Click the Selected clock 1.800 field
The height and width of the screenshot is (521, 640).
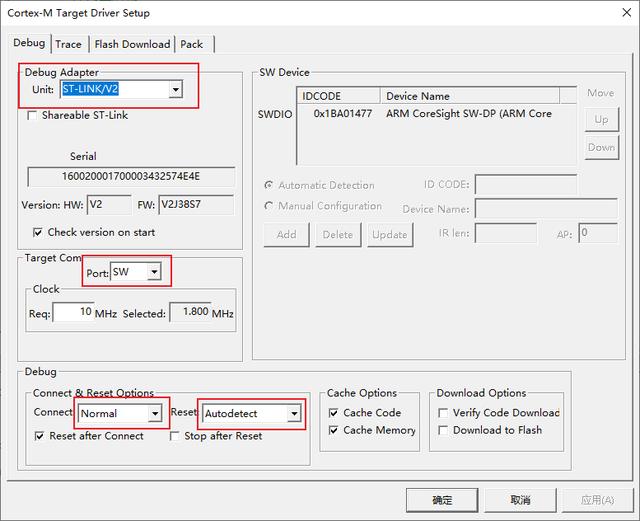190,312
